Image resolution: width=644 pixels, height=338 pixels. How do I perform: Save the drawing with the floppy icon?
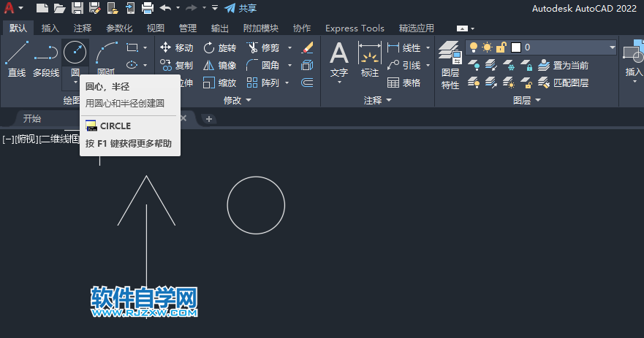77,8
